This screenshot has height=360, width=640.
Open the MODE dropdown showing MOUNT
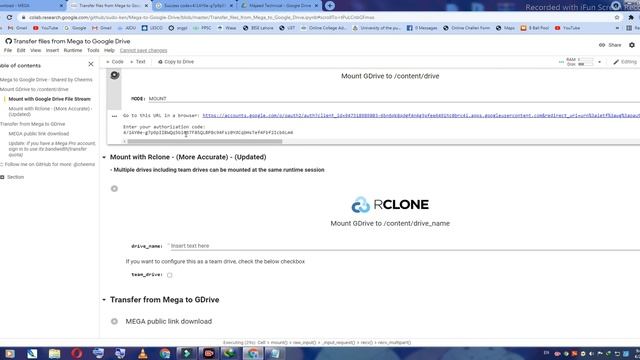393,99
